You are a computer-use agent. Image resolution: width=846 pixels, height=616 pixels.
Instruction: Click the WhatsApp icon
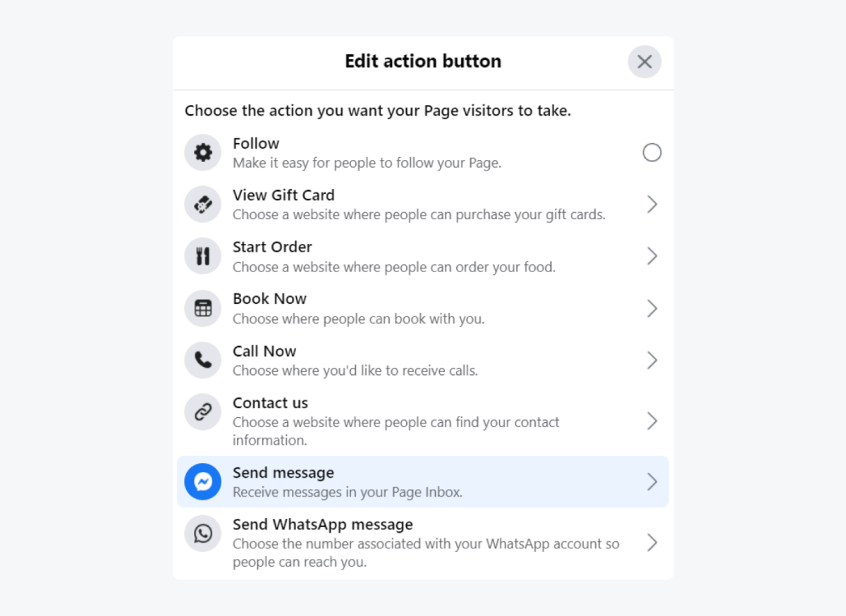[x=202, y=534]
